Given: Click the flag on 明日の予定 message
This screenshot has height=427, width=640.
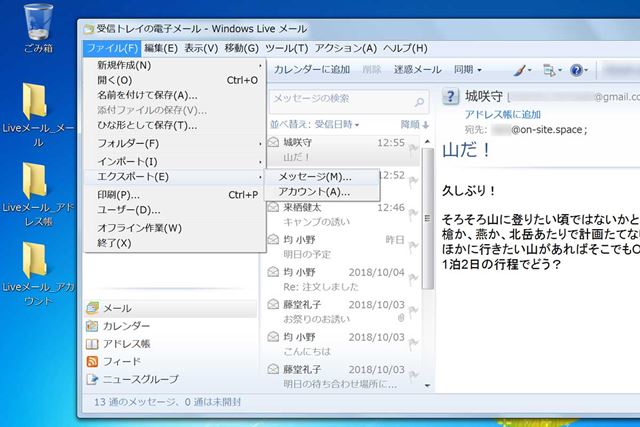Looking at the screenshot, I should [413, 247].
